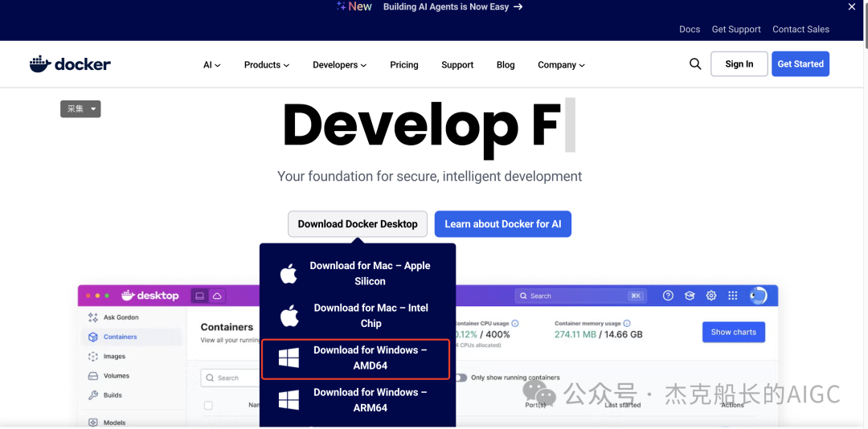
Task: Open the apps grid icon in Docker Desktop
Action: click(733, 296)
